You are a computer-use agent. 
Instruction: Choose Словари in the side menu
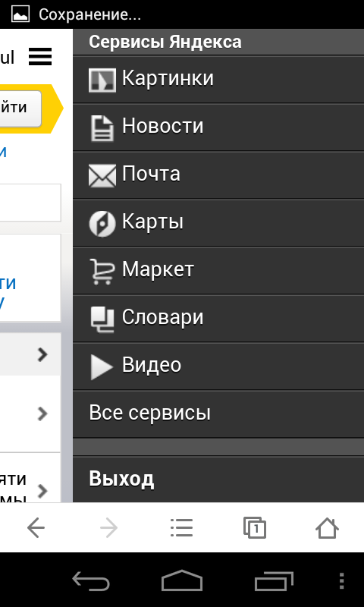pos(218,319)
